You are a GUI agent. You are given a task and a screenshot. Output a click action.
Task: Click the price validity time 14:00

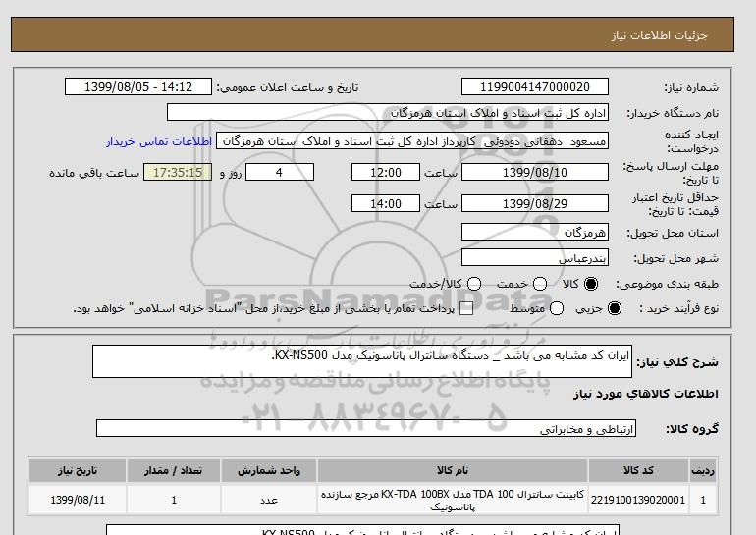(x=386, y=203)
